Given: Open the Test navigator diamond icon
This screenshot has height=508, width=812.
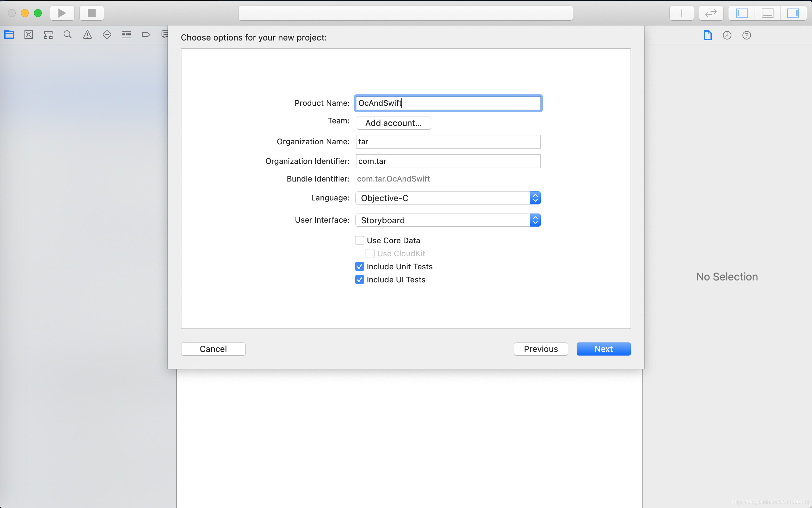Looking at the screenshot, I should pyautogui.click(x=107, y=35).
